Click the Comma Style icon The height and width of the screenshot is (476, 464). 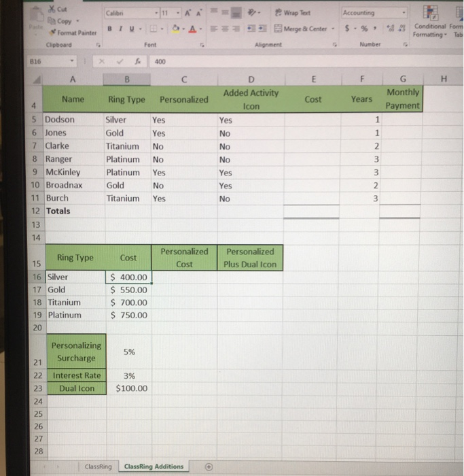376,29
